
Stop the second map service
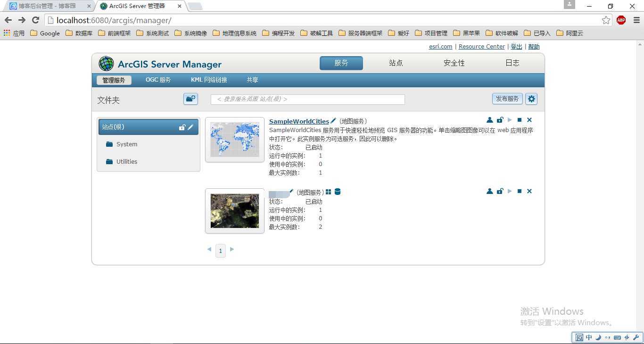click(520, 191)
